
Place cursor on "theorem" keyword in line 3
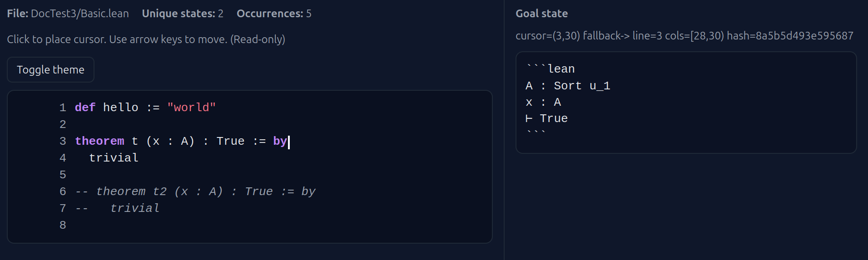coord(99,141)
